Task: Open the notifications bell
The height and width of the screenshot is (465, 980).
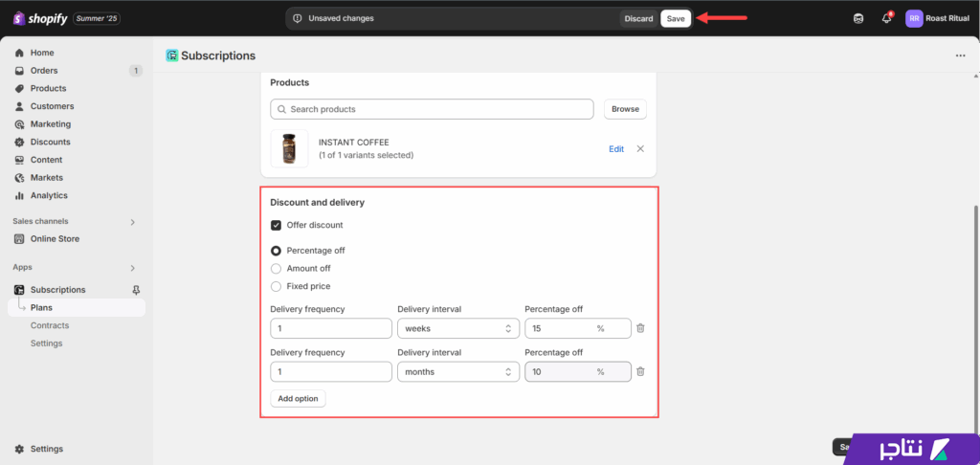Action: [x=886, y=19]
